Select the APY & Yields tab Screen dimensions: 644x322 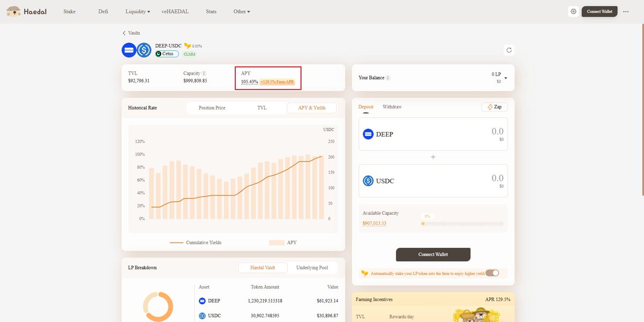(312, 108)
